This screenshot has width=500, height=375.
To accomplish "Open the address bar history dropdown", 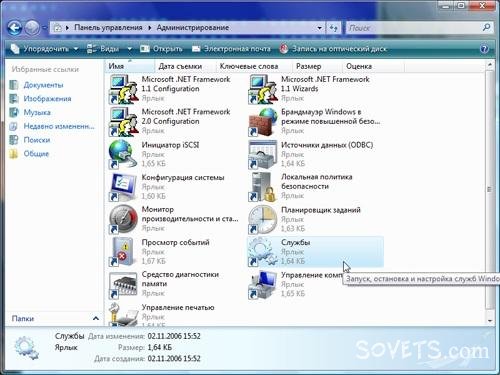I will point(319,28).
